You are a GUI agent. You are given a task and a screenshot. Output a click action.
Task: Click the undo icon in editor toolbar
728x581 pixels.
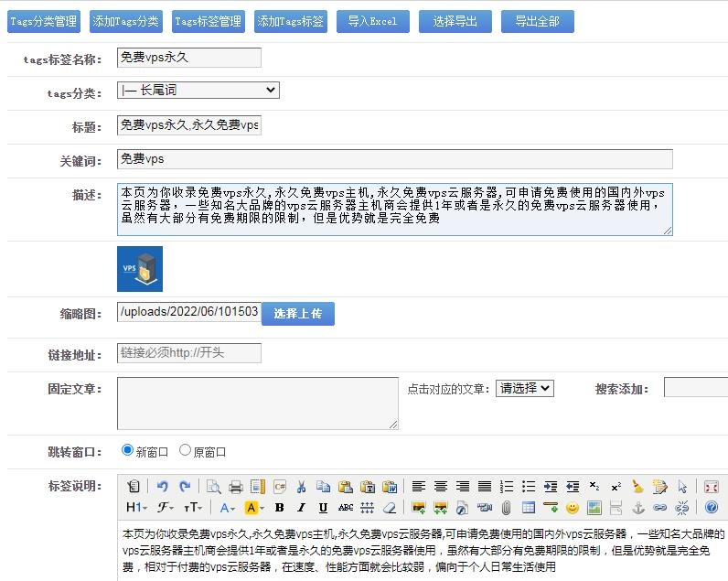pyautogui.click(x=163, y=487)
